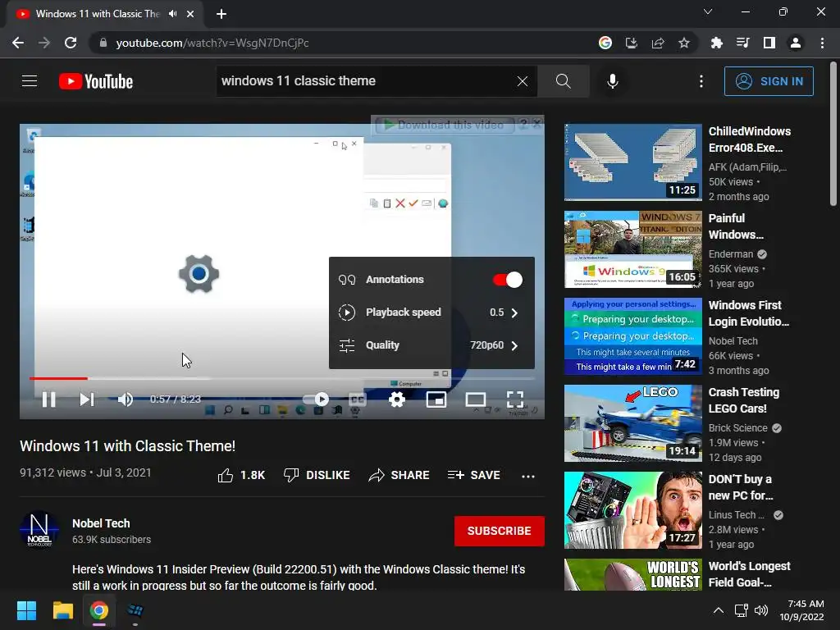Open YouTube settings three-dot menu
This screenshot has height=630, width=840.
click(x=701, y=81)
